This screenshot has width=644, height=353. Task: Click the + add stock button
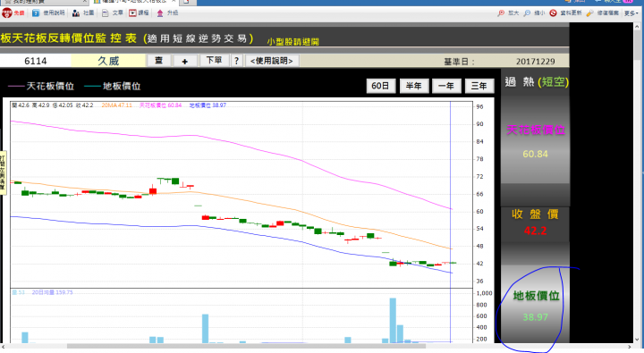point(185,61)
